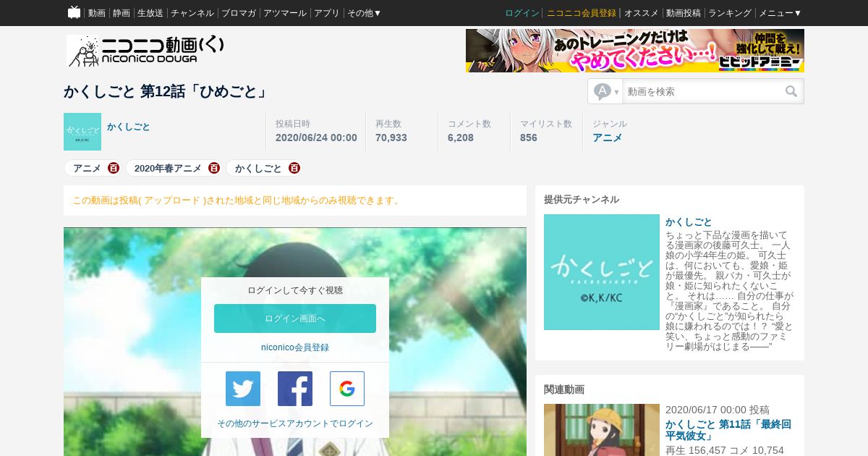This screenshot has height=456, width=868.
Task: Click the 提供元チャンネル heading
Action: click(x=582, y=199)
